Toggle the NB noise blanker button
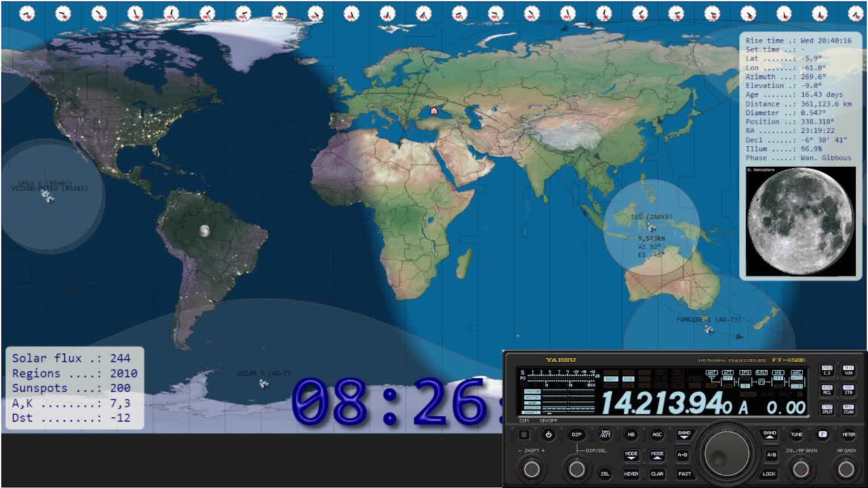Viewport: 868px width, 488px height. click(x=631, y=434)
